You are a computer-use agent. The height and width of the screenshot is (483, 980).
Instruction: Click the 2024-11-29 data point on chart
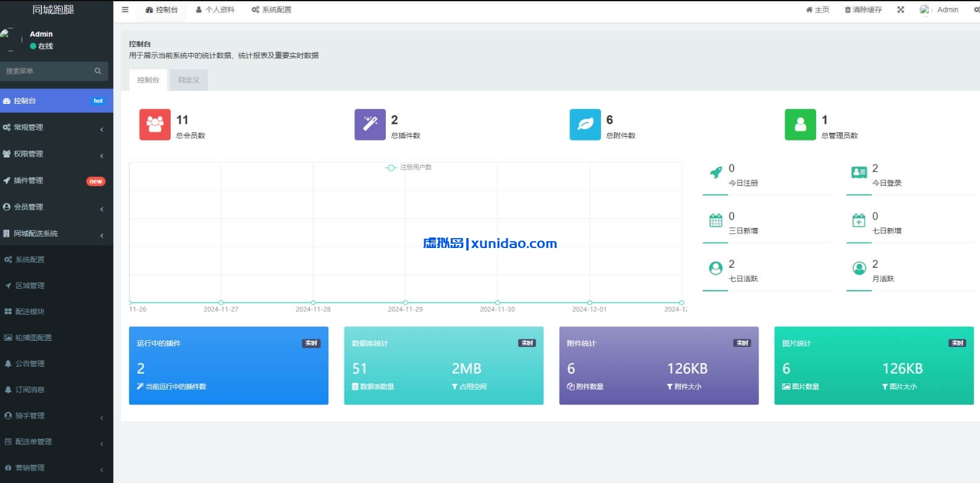click(x=405, y=302)
